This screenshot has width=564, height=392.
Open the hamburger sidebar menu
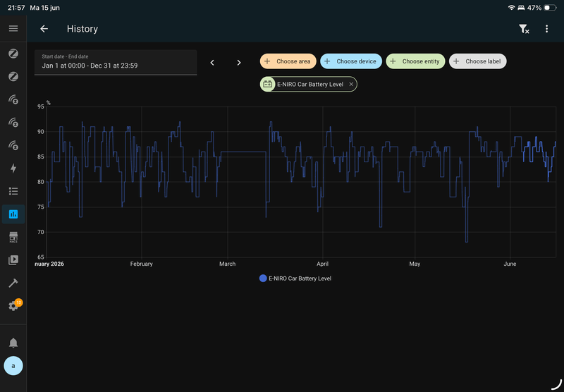13,28
